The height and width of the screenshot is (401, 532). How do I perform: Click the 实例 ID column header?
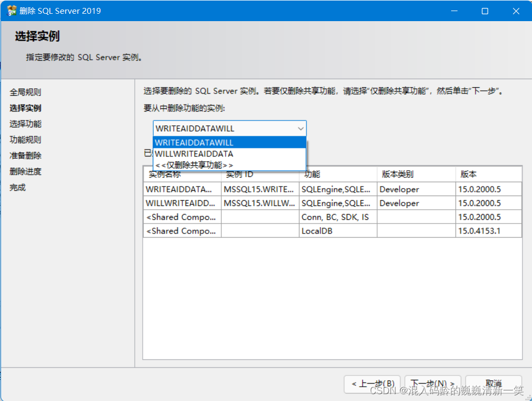[x=260, y=174]
